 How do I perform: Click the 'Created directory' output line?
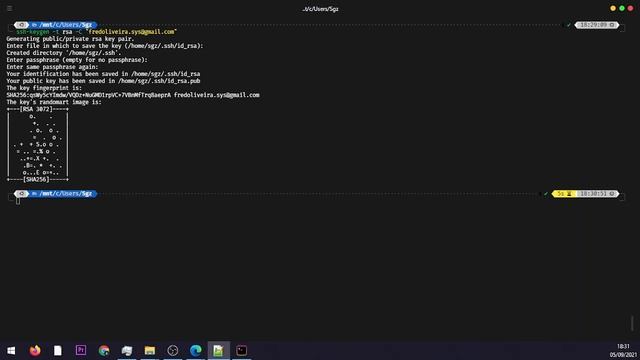64,53
